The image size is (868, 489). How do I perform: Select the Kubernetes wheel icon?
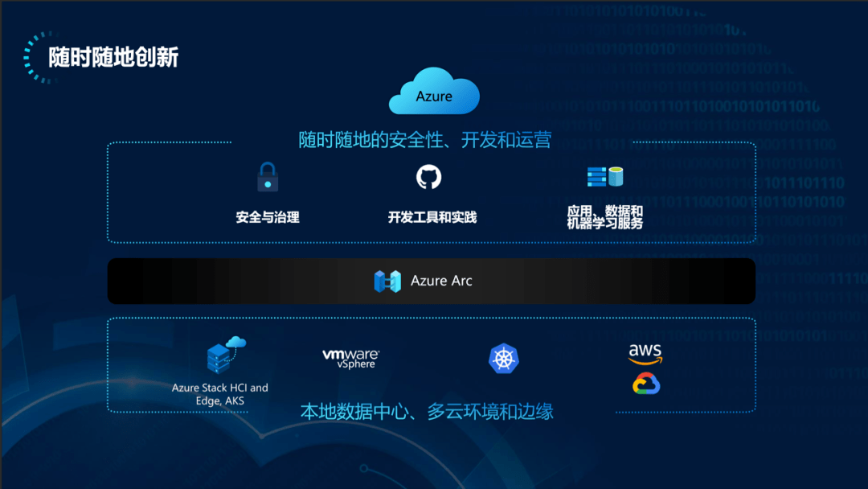pos(504,358)
